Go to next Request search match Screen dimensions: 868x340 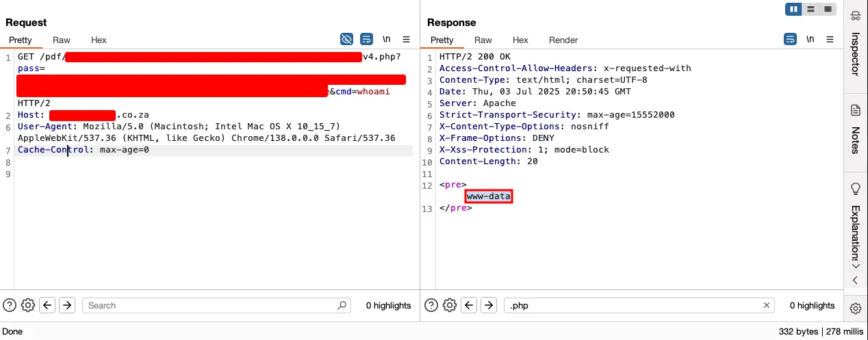(x=66, y=305)
